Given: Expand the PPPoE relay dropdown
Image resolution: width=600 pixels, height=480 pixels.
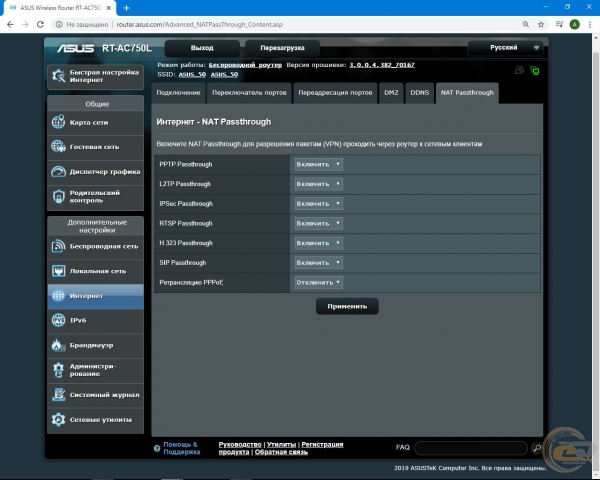Looking at the screenshot, I should (320, 282).
